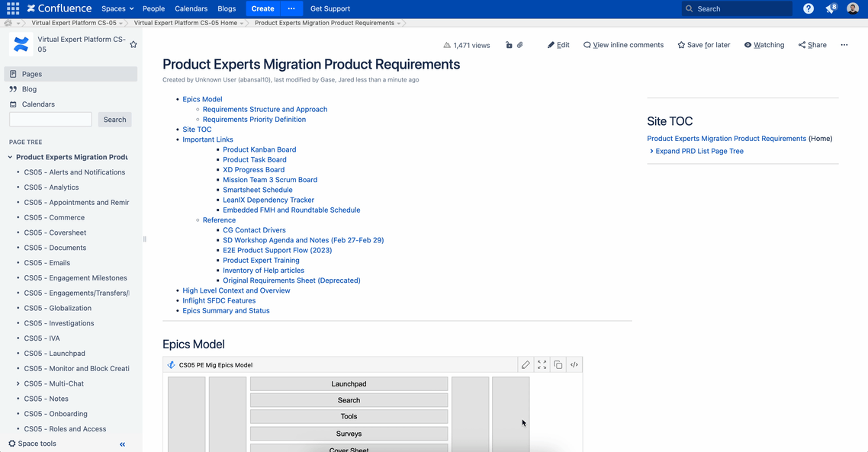Star the Virtual Expert Platform space
Viewport: 868px width, 452px height.
point(133,44)
